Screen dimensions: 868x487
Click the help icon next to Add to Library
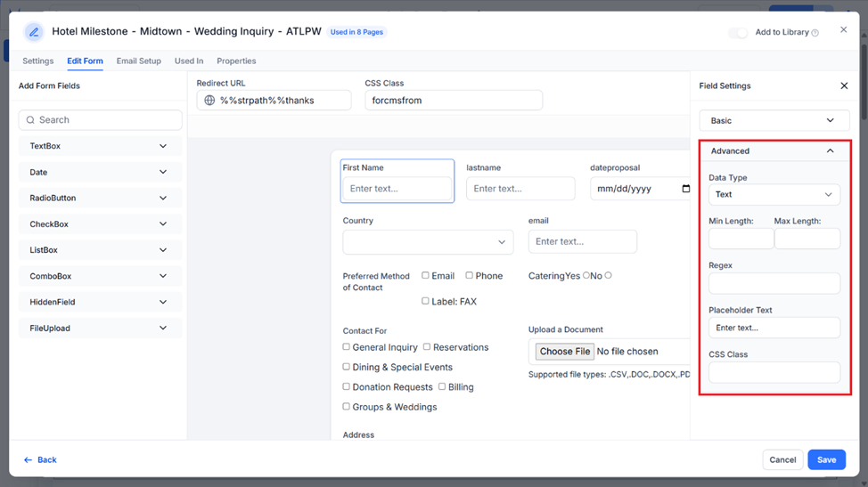[x=815, y=33]
